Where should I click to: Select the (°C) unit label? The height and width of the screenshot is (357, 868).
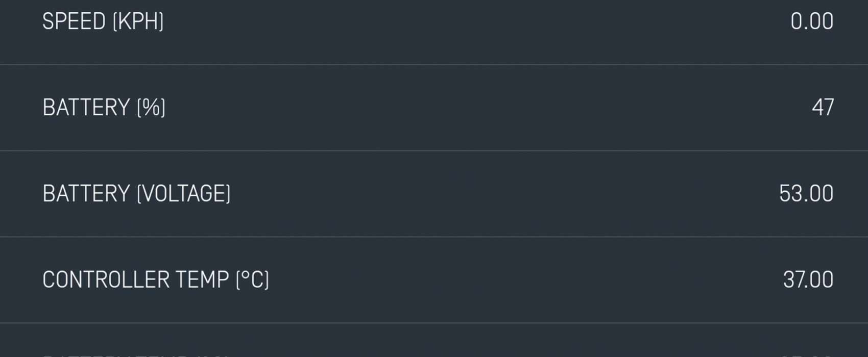(x=252, y=280)
